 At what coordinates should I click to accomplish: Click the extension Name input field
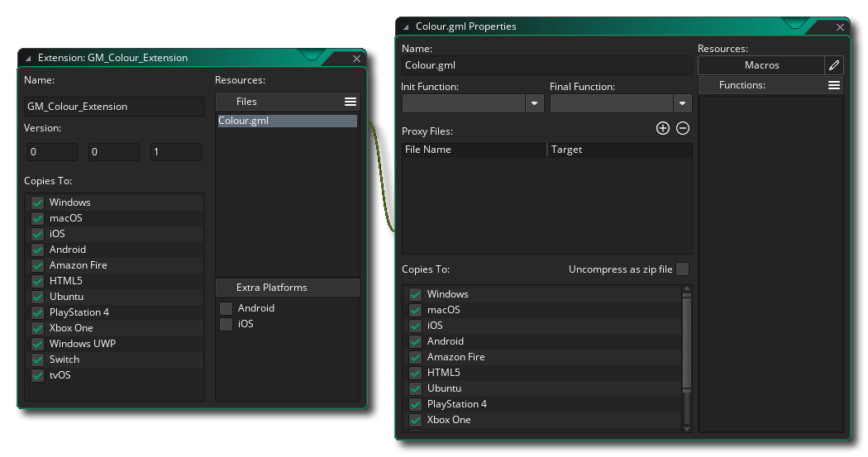[x=114, y=107]
